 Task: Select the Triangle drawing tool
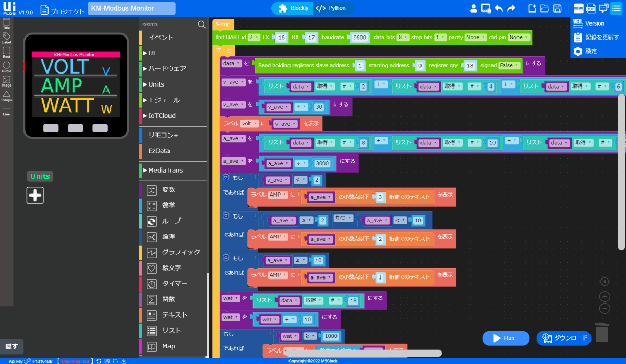[x=6, y=94]
